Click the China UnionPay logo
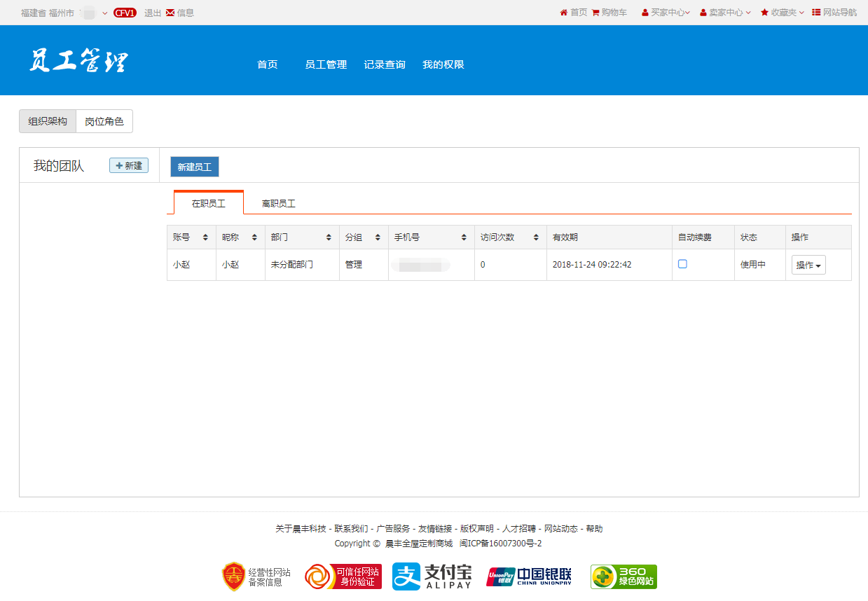Screen dimensions: 868x601 [529, 576]
